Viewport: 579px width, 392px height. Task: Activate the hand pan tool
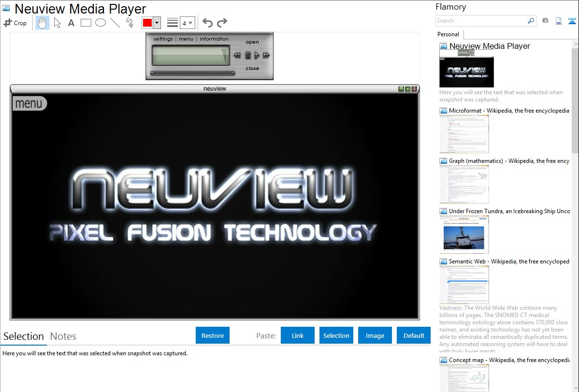point(43,23)
